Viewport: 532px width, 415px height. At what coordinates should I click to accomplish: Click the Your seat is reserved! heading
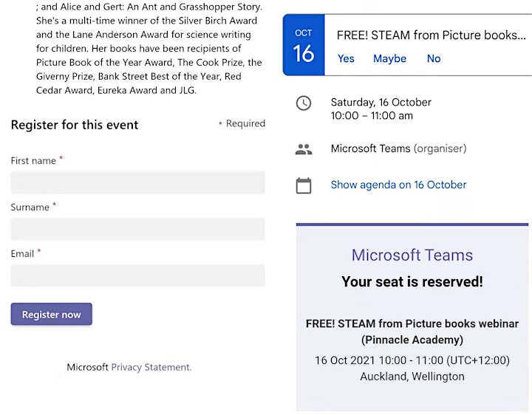pos(412,282)
